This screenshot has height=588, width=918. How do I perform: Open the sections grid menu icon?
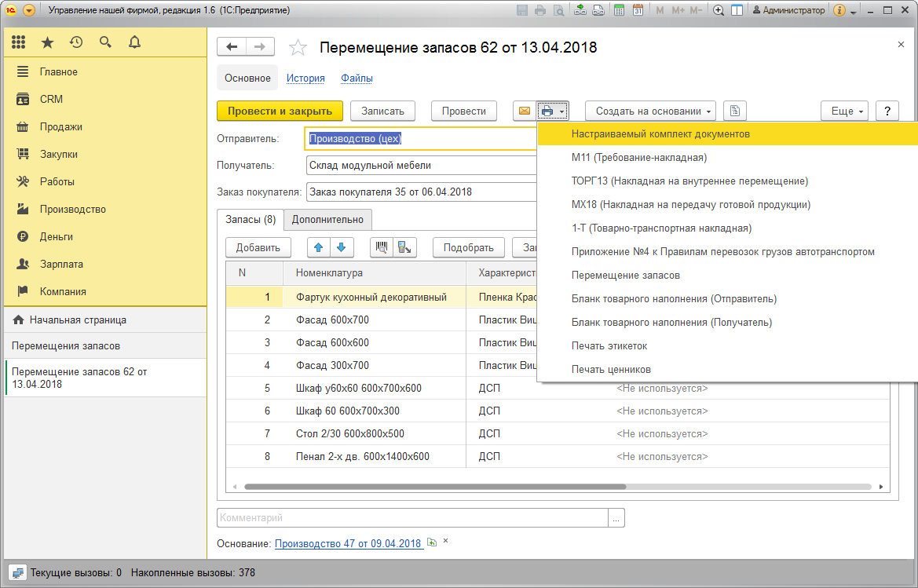click(x=19, y=42)
